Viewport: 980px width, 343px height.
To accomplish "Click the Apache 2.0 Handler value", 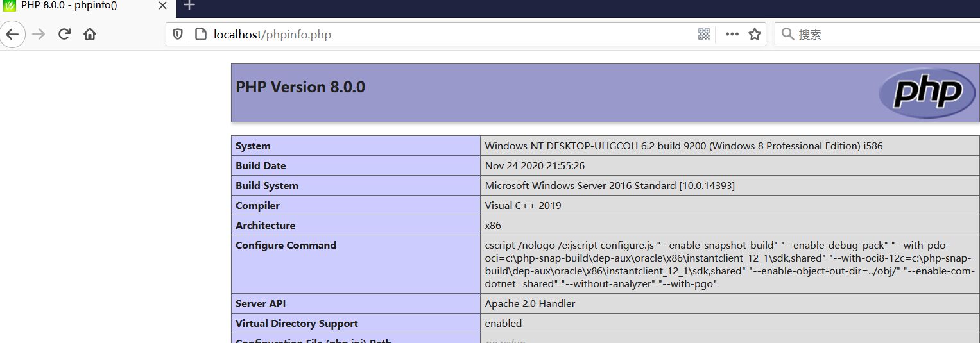I will coord(530,304).
